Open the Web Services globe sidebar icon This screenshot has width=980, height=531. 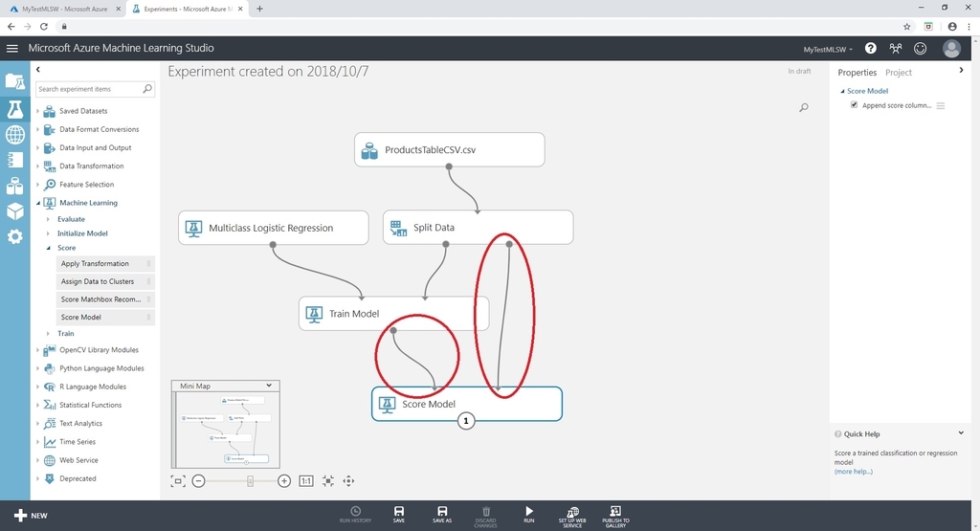click(x=15, y=134)
